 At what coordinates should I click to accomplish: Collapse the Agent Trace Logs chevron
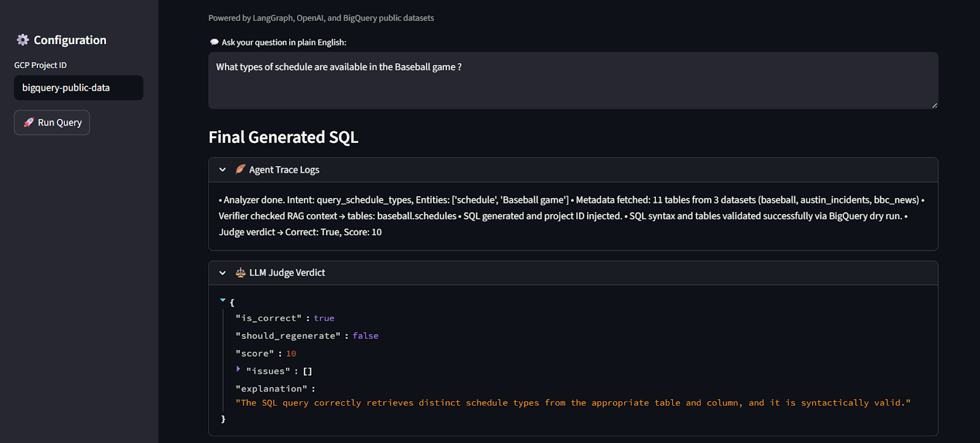point(222,170)
